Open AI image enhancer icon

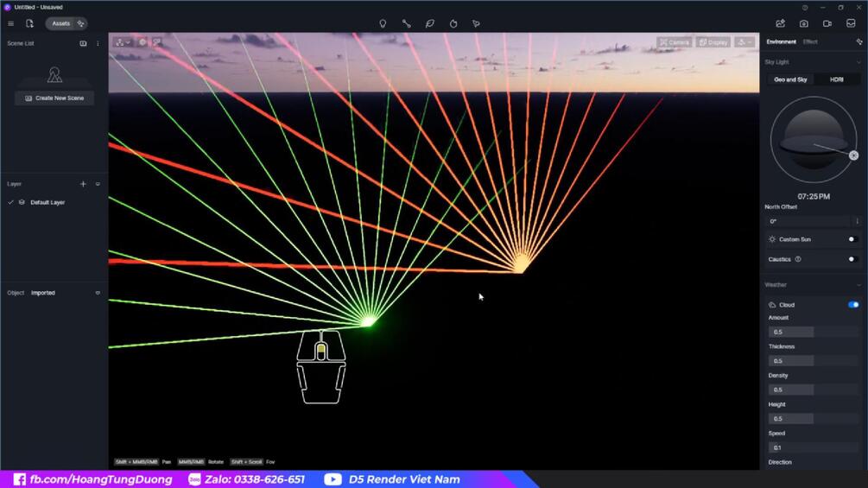click(781, 24)
